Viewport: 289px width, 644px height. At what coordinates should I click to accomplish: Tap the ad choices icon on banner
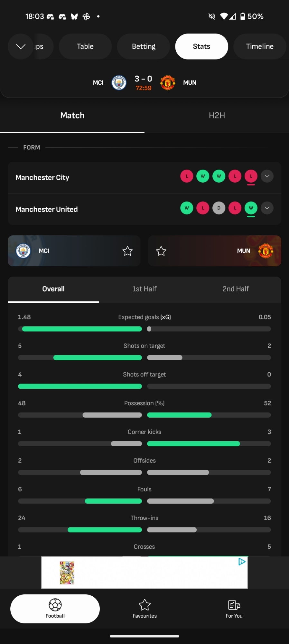[x=242, y=562]
